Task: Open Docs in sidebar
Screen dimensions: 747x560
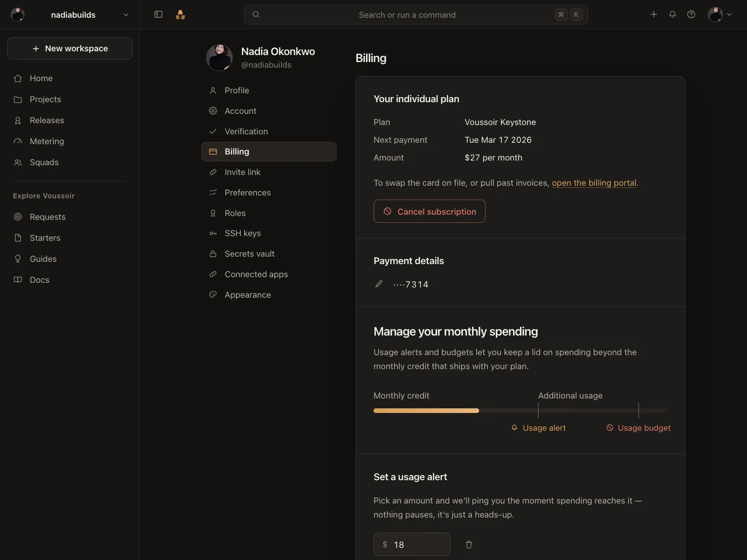Action: click(x=70, y=280)
